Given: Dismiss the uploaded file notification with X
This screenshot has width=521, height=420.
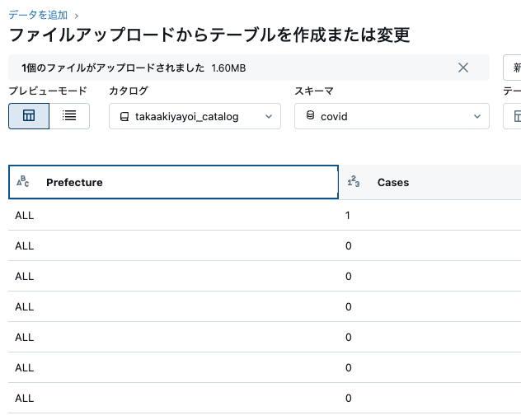Looking at the screenshot, I should [x=462, y=68].
